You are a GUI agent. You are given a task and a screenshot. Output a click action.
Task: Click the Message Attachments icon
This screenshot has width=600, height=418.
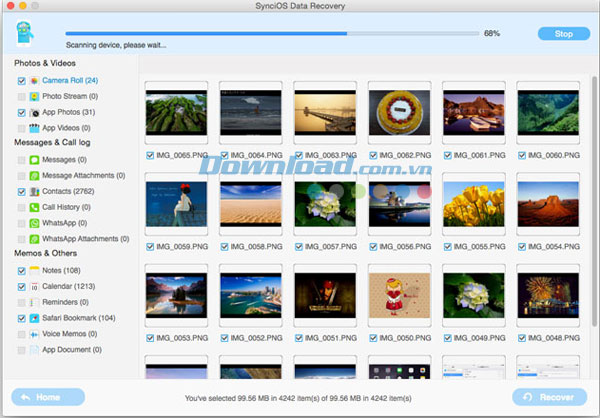34,176
